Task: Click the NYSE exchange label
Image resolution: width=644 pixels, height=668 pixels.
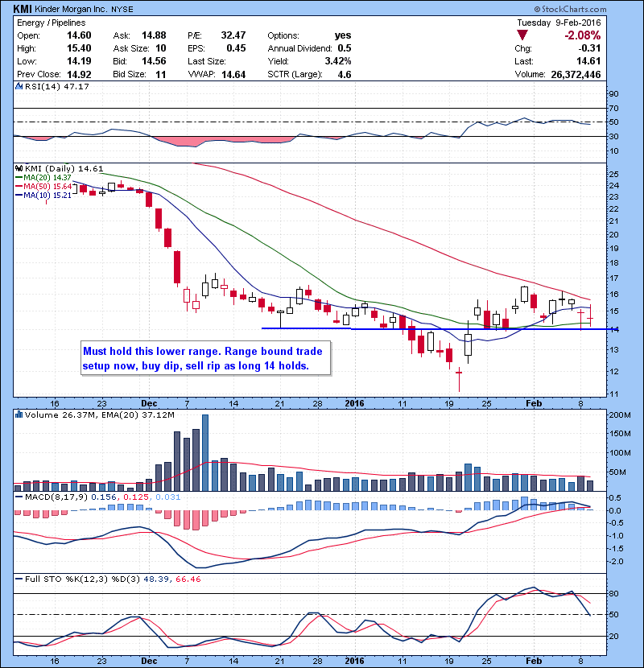Action: pos(122,10)
